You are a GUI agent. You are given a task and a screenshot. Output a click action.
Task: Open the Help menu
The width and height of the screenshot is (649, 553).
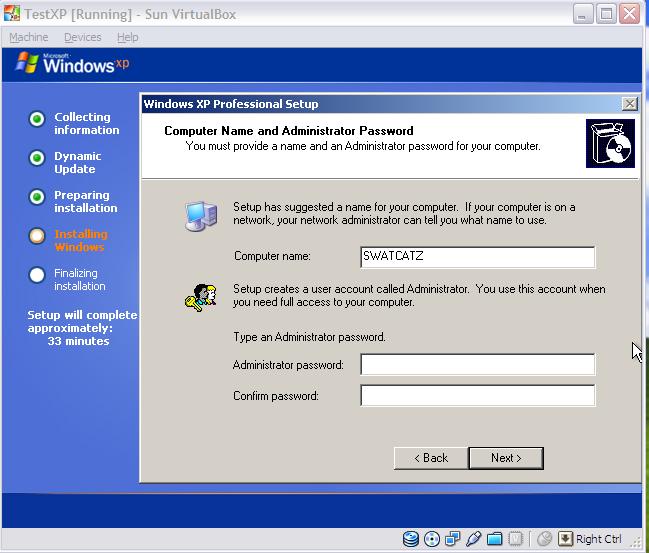click(127, 37)
